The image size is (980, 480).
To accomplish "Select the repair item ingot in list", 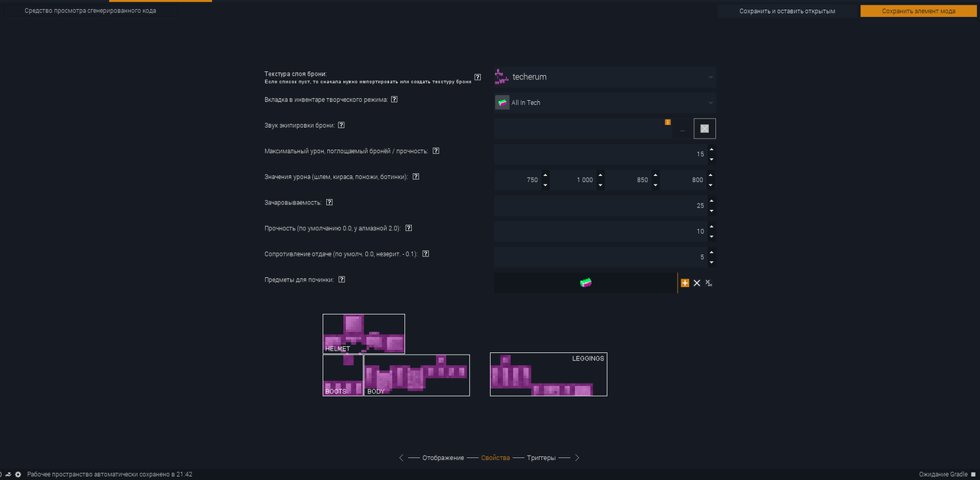I will point(586,282).
